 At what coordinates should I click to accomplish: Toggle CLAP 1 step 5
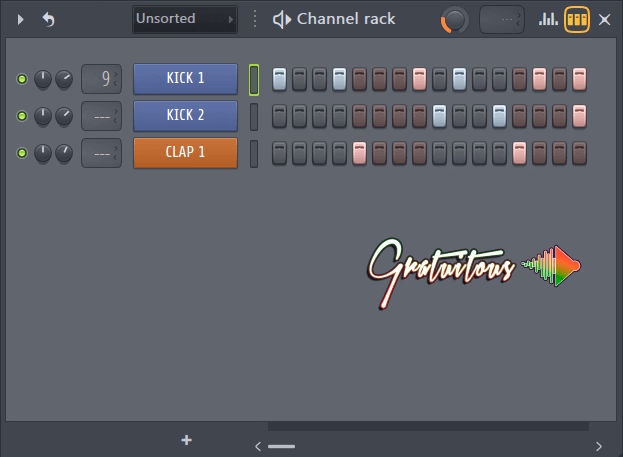[x=360, y=153]
